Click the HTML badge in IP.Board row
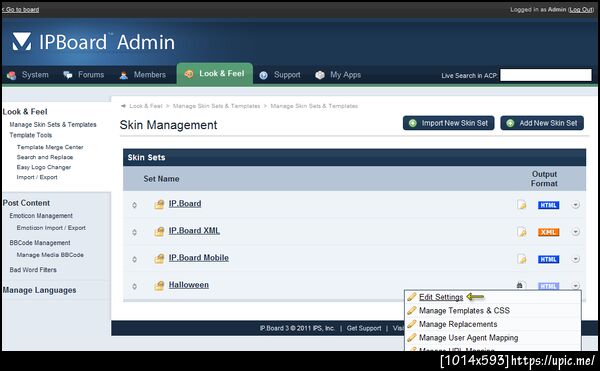The width and height of the screenshot is (600, 371). (548, 205)
